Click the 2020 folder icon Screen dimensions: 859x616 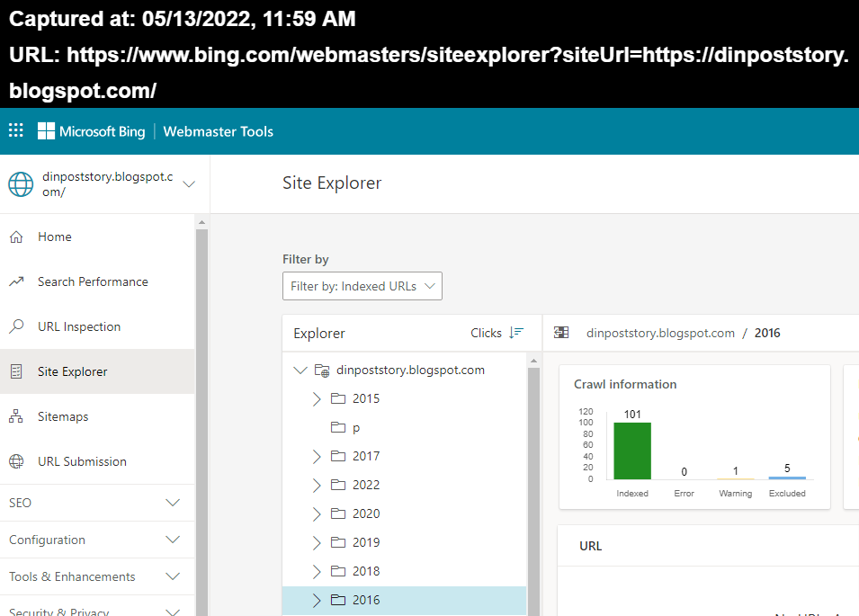tap(338, 513)
